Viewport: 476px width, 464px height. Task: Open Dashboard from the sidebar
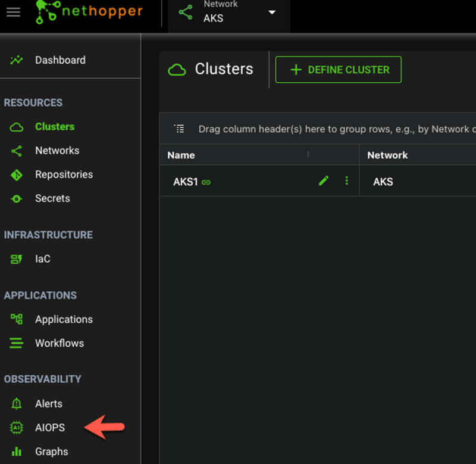point(60,60)
